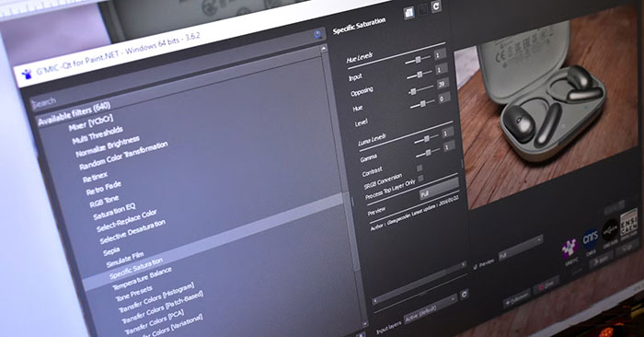Select the Multi Thresholds filter

[98, 134]
